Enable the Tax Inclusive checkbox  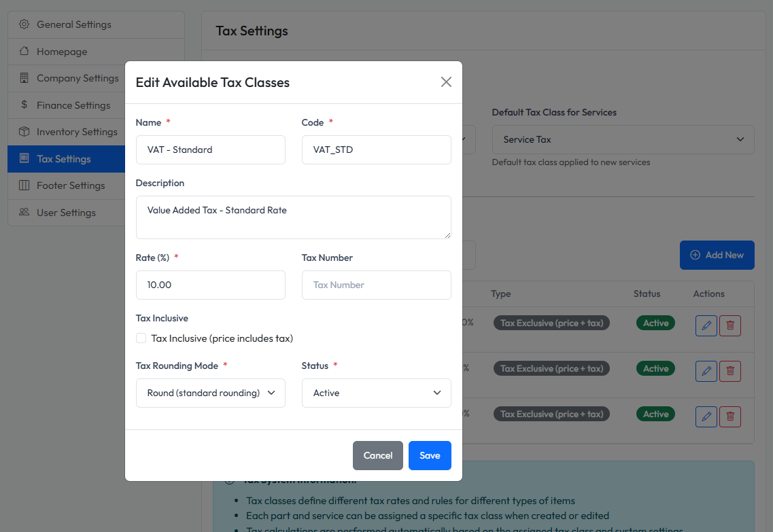141,338
